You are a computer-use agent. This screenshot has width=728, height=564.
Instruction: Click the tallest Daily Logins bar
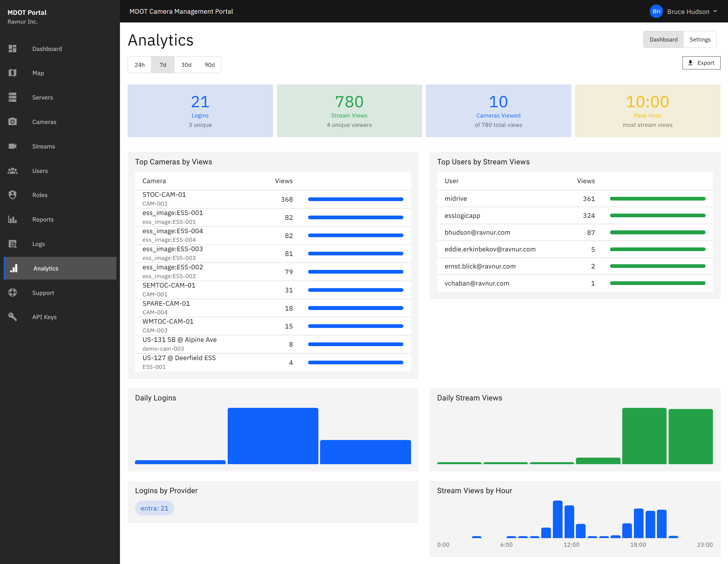(x=273, y=435)
